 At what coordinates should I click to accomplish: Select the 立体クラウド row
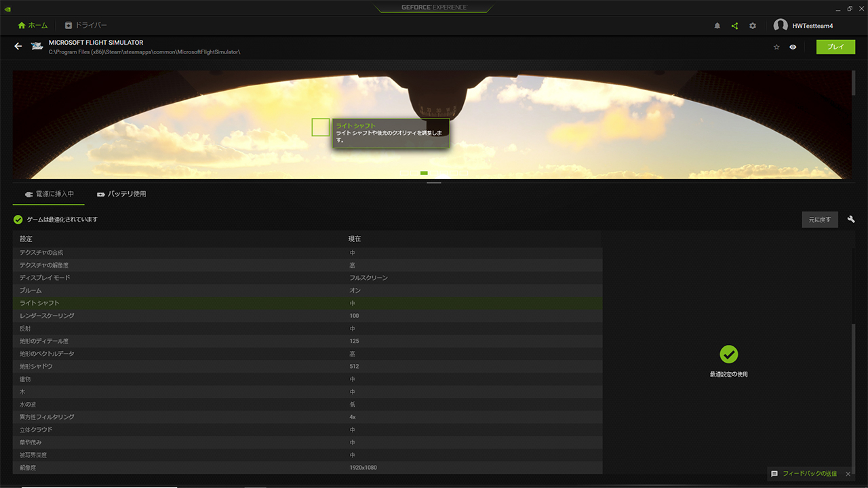[x=307, y=430]
